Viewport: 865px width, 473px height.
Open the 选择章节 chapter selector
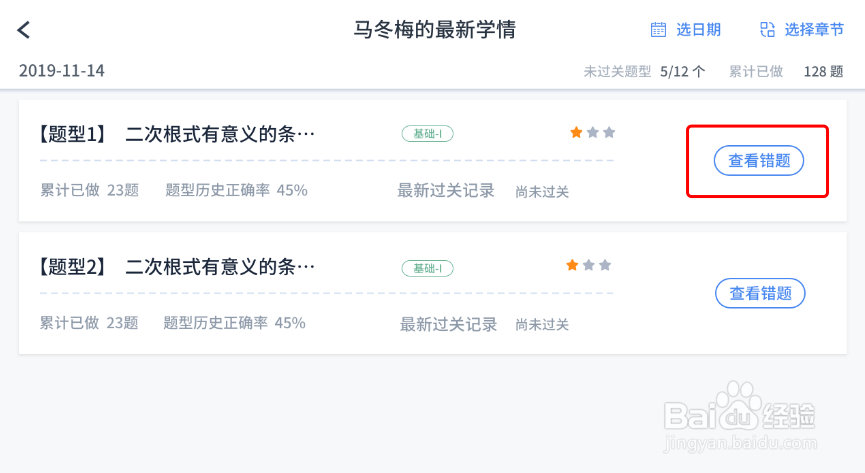(802, 29)
